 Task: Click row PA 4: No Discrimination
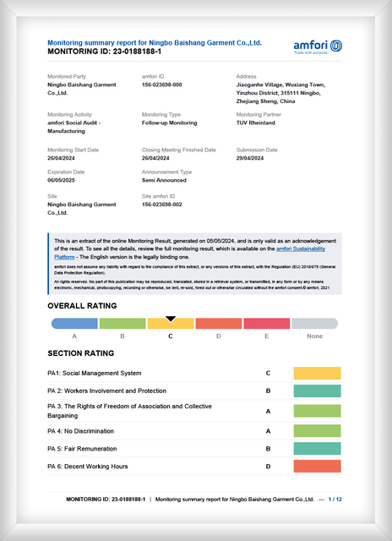tap(194, 431)
